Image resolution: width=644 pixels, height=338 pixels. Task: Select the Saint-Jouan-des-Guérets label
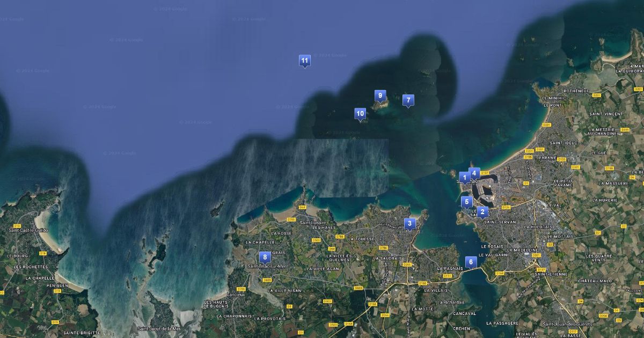572,324
